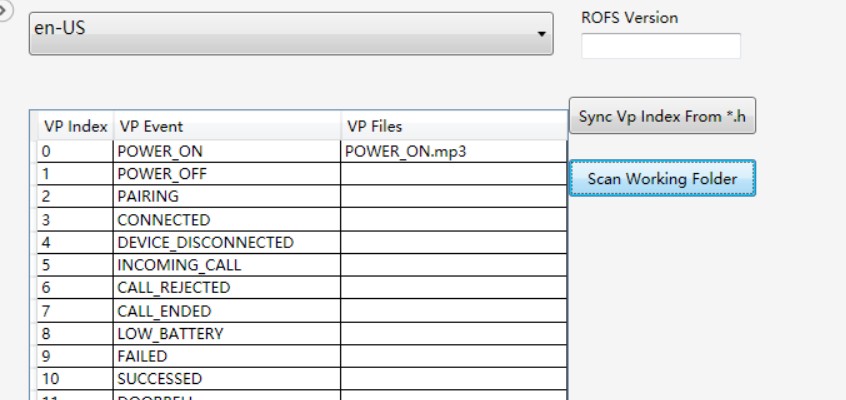Select the DEVICE_DISCONNECTED event row
846x400 pixels.
click(x=226, y=243)
